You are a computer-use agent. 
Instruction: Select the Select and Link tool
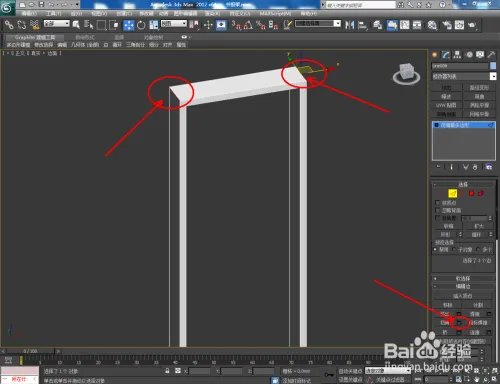point(9,25)
